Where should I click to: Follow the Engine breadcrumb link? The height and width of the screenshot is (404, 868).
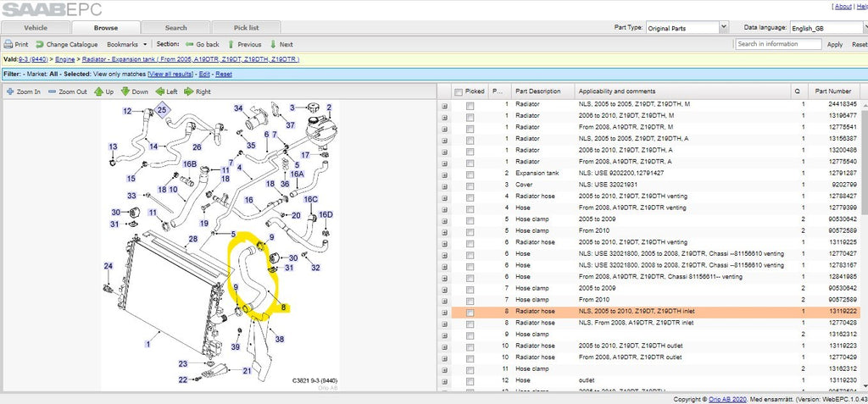[x=64, y=59]
